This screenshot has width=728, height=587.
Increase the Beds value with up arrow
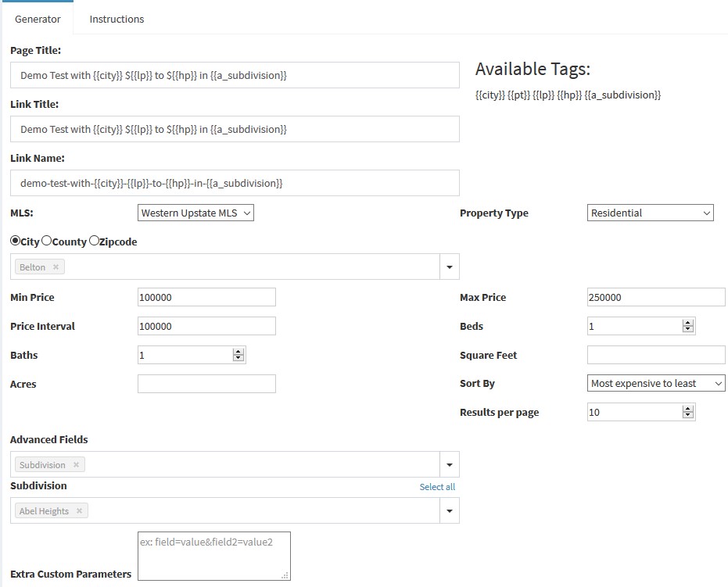click(688, 323)
